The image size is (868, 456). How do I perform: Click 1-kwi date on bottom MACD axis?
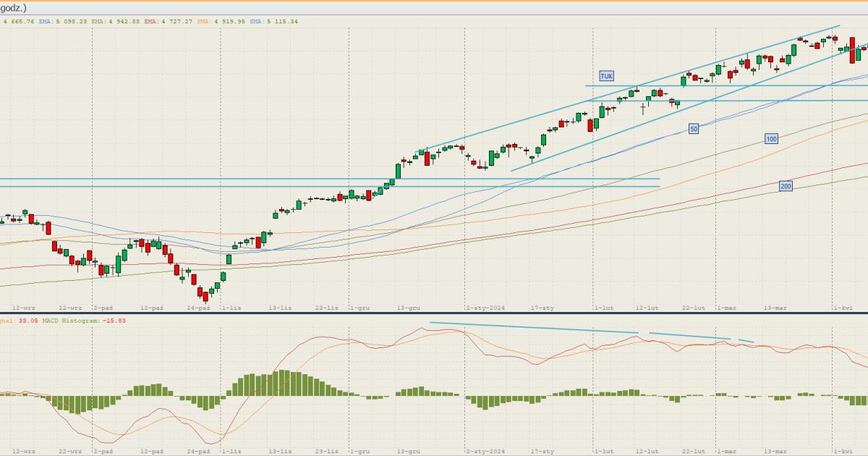tap(843, 451)
